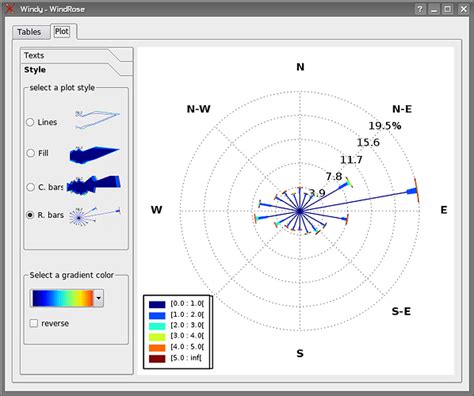Enable the reverse checkbox
The image size is (474, 396).
34,323
